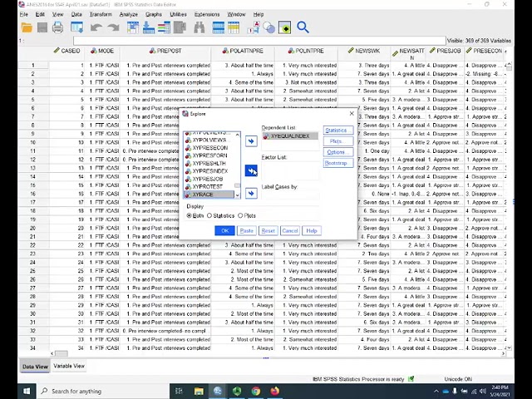Open File Explorer from the taskbar
The height and width of the screenshot is (399, 532).
199,392
